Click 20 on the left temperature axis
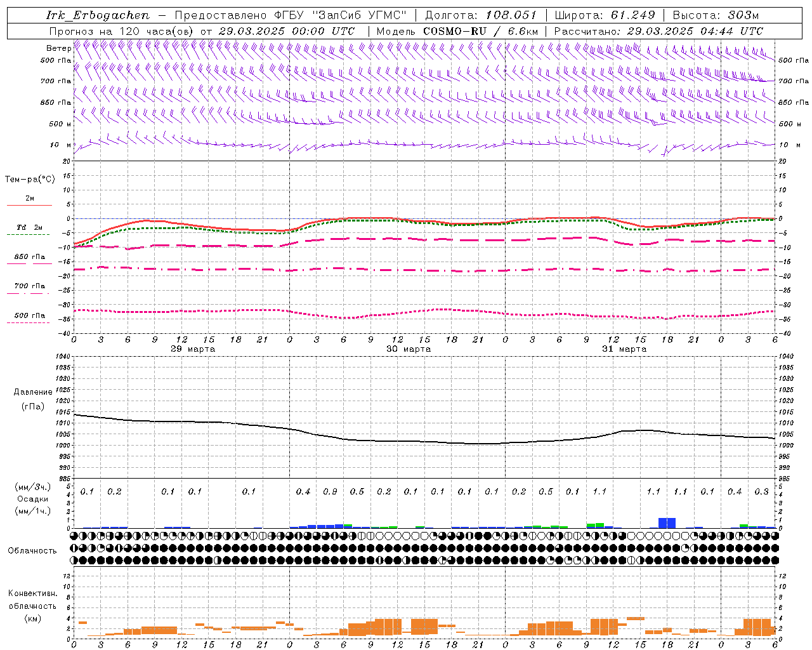 (67, 161)
